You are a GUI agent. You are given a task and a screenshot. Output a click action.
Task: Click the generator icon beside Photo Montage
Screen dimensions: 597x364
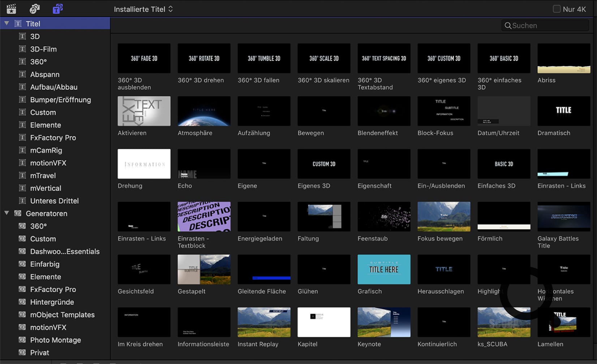22,340
